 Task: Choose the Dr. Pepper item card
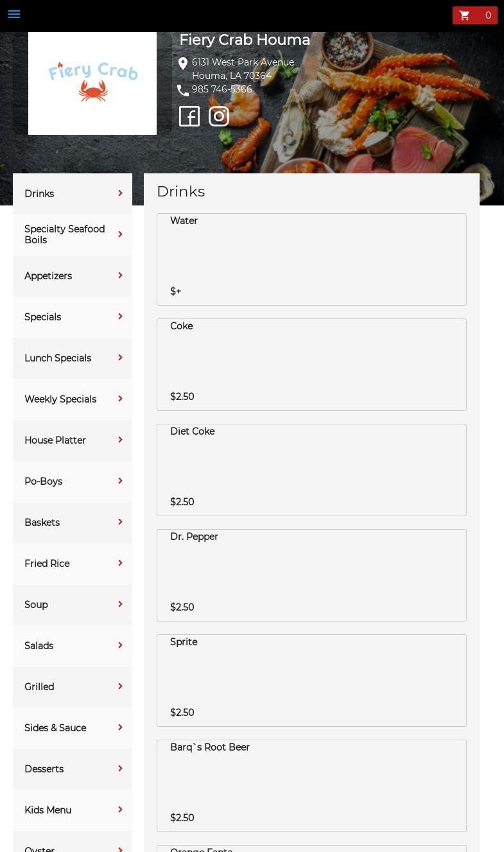coord(311,575)
